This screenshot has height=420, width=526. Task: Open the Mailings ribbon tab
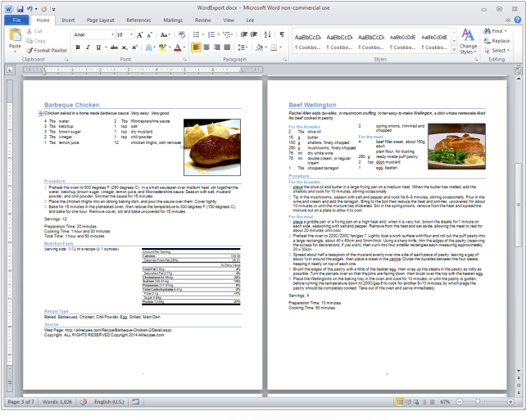(173, 20)
